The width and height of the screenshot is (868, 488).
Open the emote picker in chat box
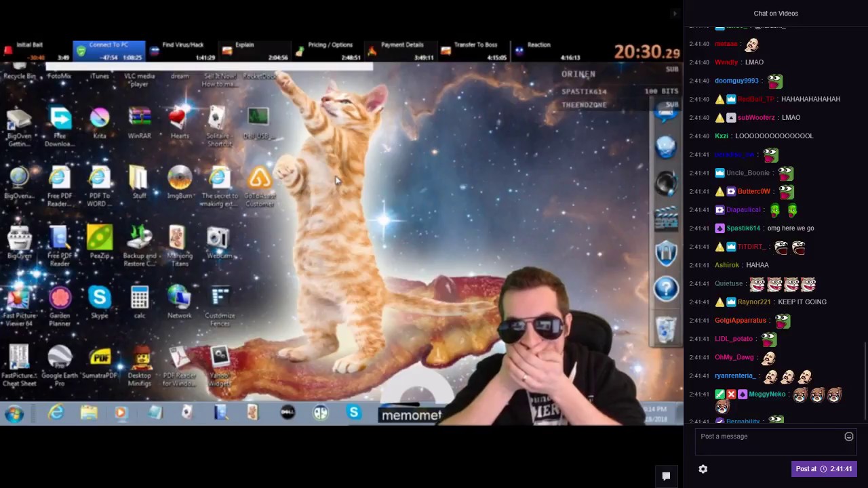point(848,436)
